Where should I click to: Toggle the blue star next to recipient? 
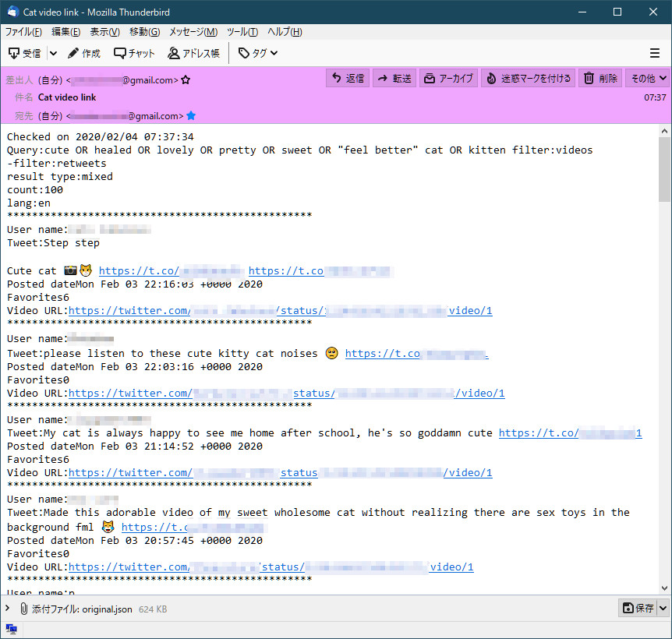pos(191,115)
